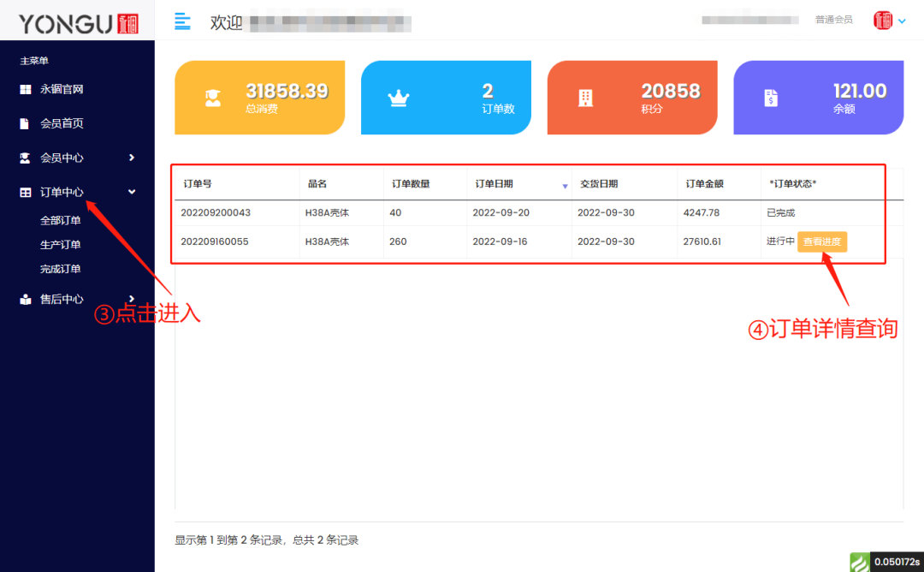924x572 pixels.
Task: Click the building icon on 积分 card
Action: [x=585, y=97]
